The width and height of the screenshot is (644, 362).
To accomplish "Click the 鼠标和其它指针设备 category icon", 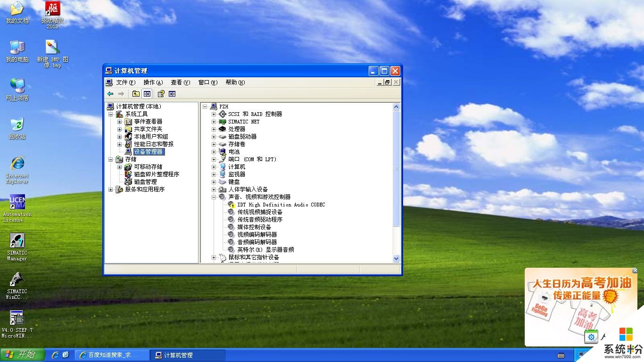I will [223, 257].
